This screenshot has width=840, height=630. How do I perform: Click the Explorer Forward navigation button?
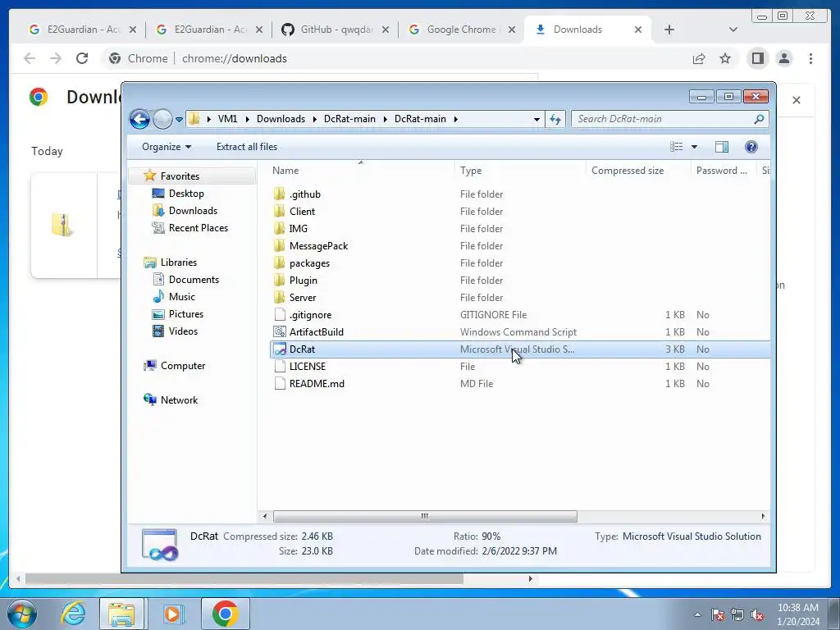[x=162, y=119]
